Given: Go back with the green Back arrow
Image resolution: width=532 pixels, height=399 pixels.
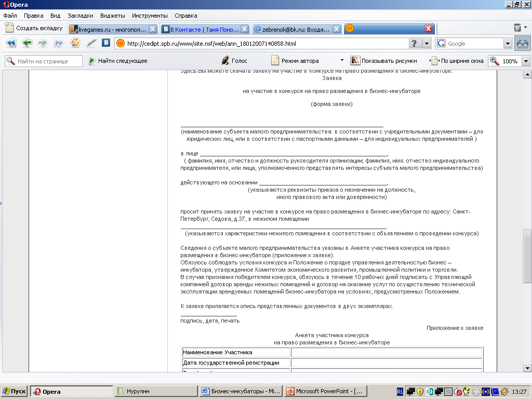Looking at the screenshot, I should tap(27, 43).
